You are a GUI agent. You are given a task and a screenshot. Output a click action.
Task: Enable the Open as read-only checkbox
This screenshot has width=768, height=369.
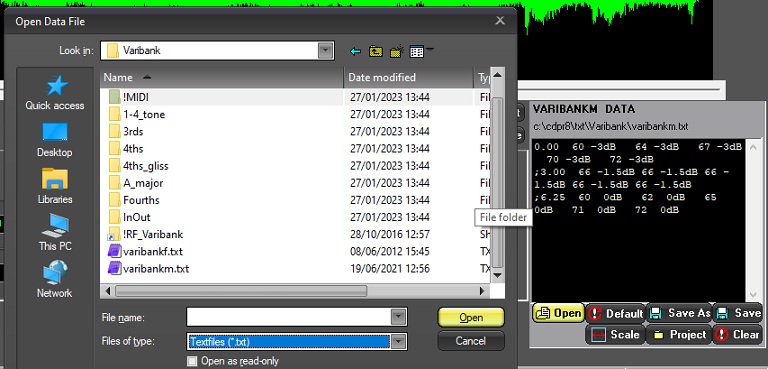click(x=192, y=361)
